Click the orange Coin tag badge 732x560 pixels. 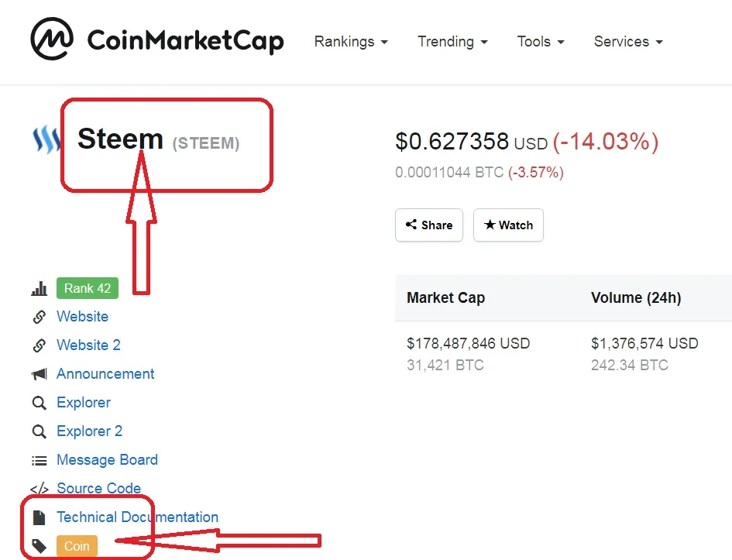[77, 546]
